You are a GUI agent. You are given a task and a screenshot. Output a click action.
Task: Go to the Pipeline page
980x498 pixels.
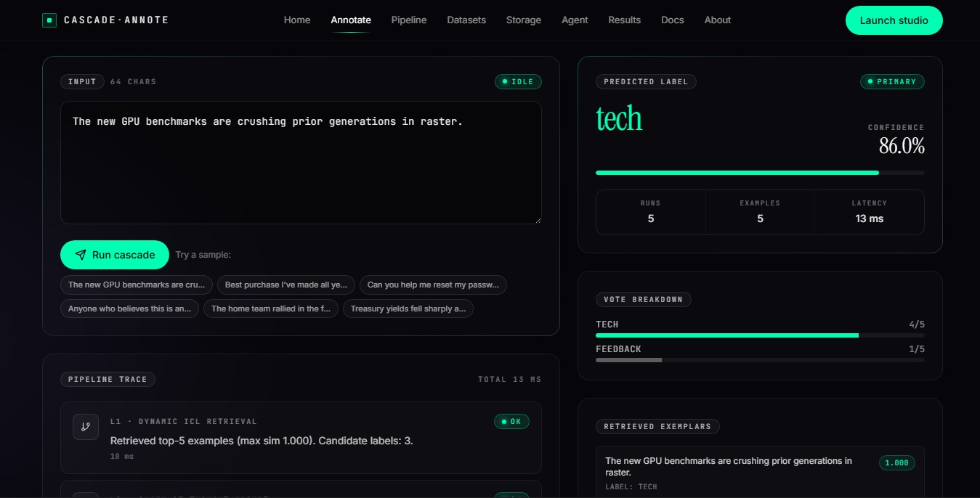[x=409, y=20]
